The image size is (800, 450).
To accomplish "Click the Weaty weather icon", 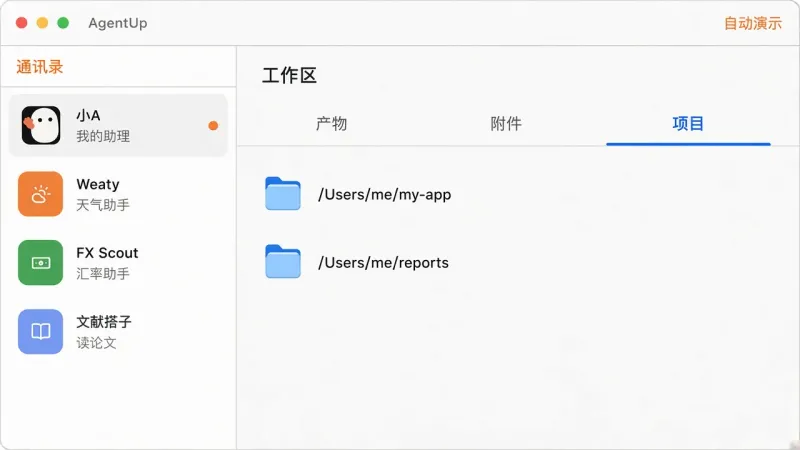I will point(40,194).
